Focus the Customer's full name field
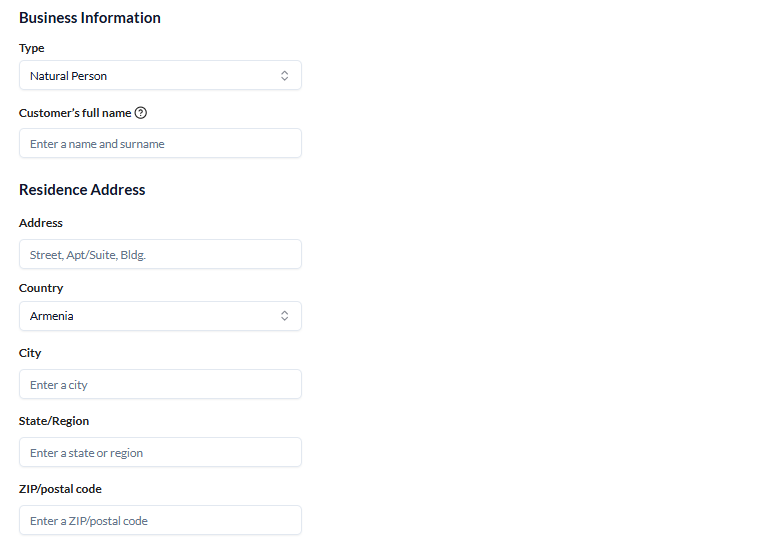Image resolution: width=757 pixels, height=557 pixels. click(160, 143)
